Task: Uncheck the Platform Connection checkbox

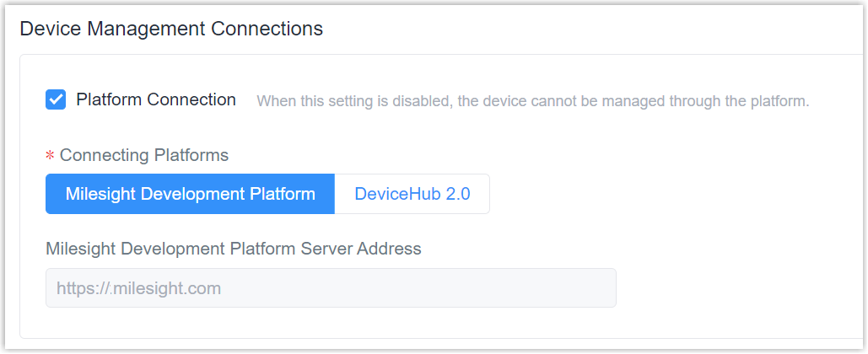Action: (x=56, y=99)
